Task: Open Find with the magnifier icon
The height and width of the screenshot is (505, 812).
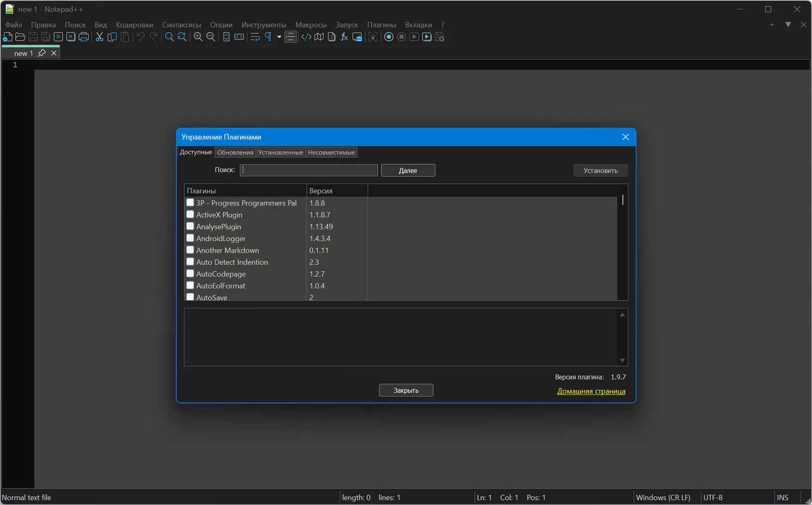Action: coord(169,37)
